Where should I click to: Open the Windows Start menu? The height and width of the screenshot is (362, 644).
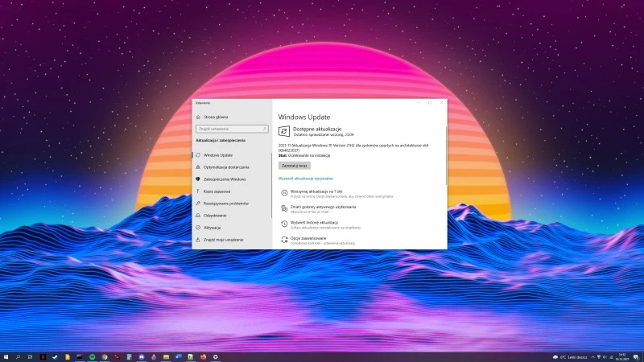[x=6, y=357]
